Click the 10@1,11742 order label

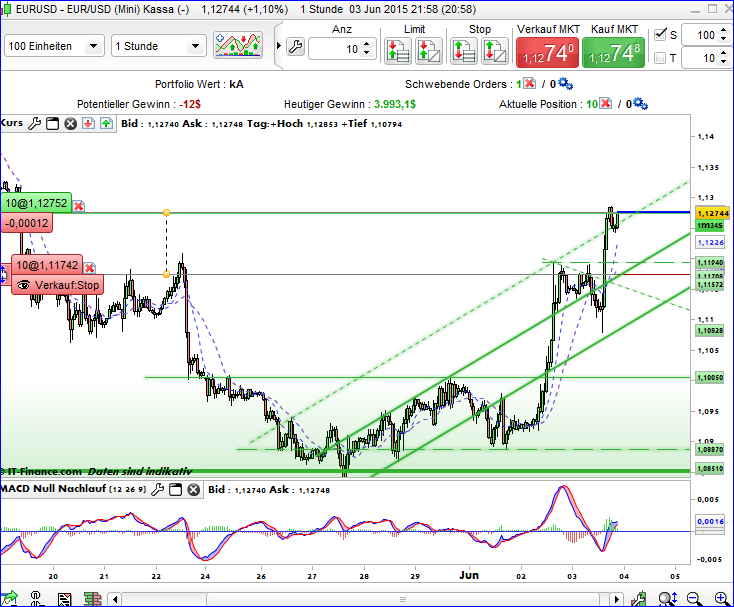47,265
